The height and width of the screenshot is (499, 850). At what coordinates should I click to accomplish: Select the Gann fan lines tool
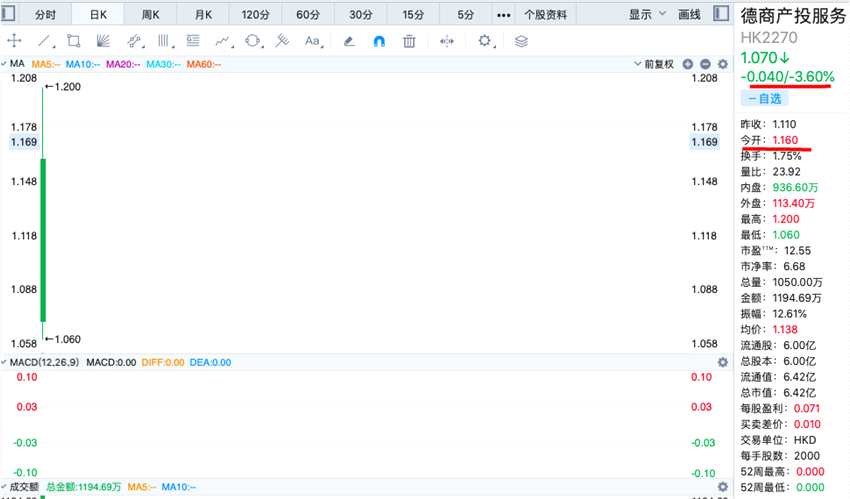[103, 41]
